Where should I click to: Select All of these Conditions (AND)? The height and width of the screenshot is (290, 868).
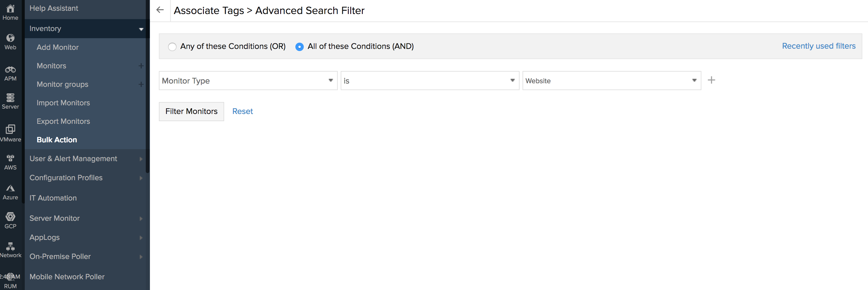(x=299, y=47)
